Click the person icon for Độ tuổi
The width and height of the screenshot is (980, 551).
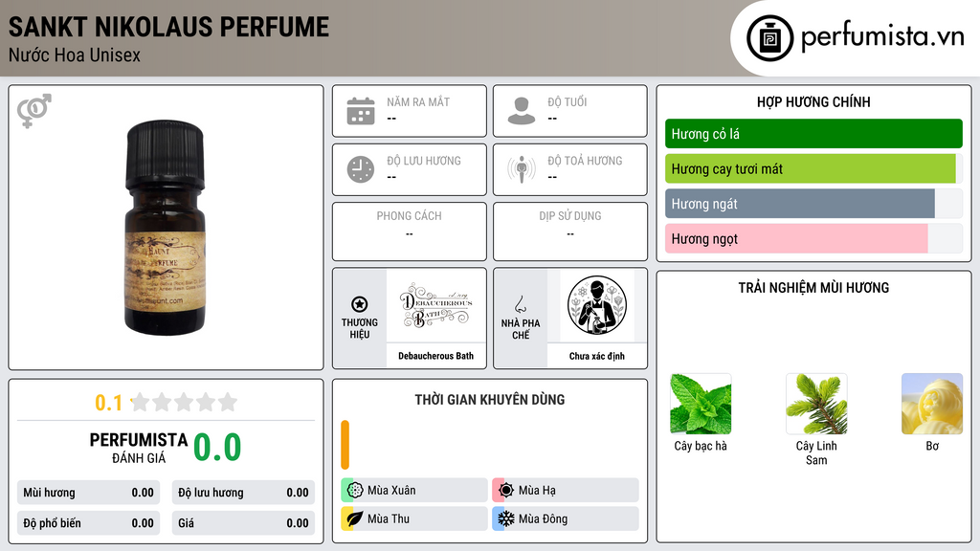(522, 111)
